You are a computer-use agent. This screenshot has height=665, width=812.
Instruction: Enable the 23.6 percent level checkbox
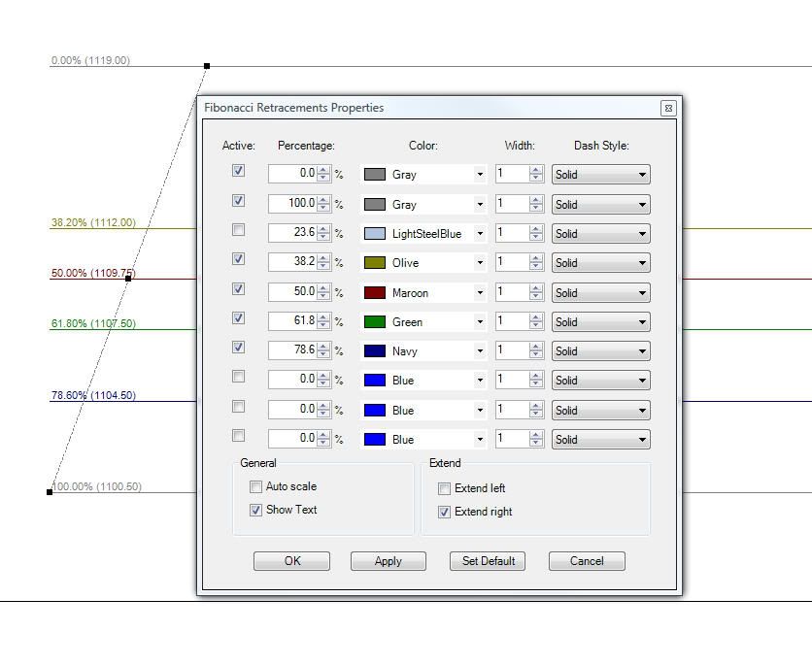click(x=239, y=230)
